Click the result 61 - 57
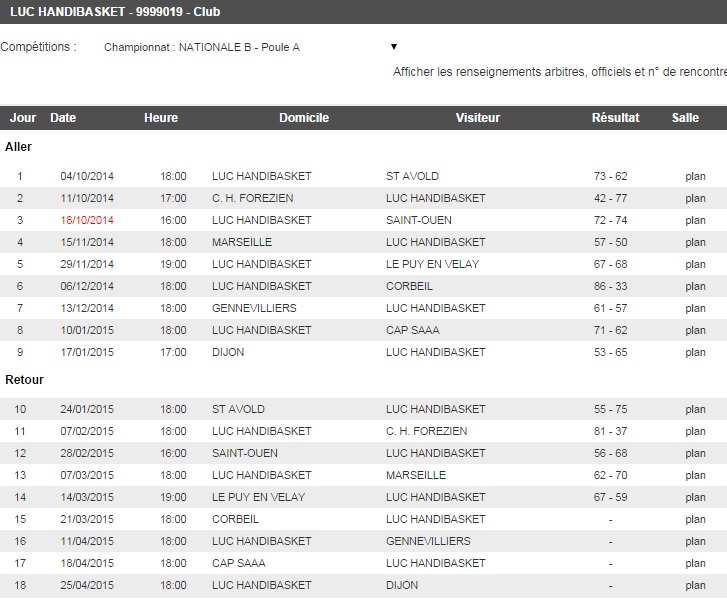This screenshot has width=727, height=599. click(x=610, y=308)
